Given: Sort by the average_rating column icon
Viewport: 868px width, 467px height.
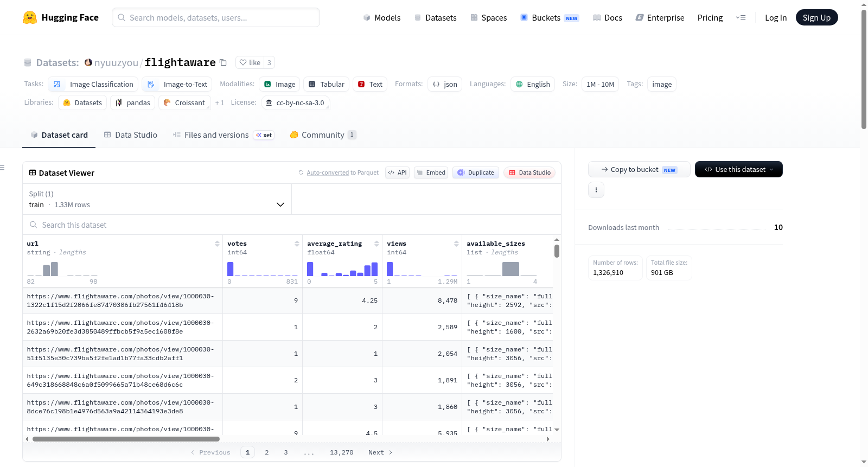Looking at the screenshot, I should point(376,244).
